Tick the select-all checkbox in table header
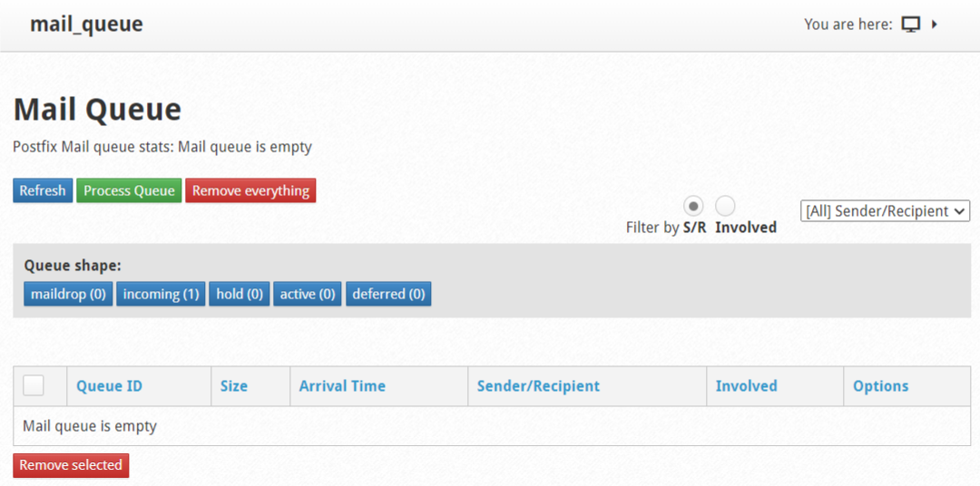The height and width of the screenshot is (486, 980). (x=34, y=385)
